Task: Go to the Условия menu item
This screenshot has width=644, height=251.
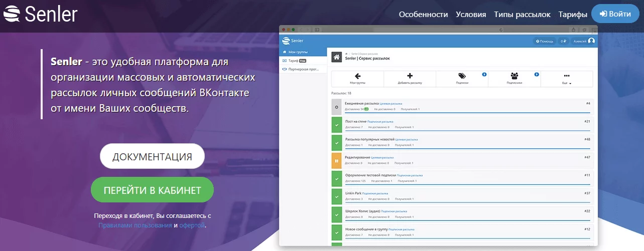Action: coord(471,15)
